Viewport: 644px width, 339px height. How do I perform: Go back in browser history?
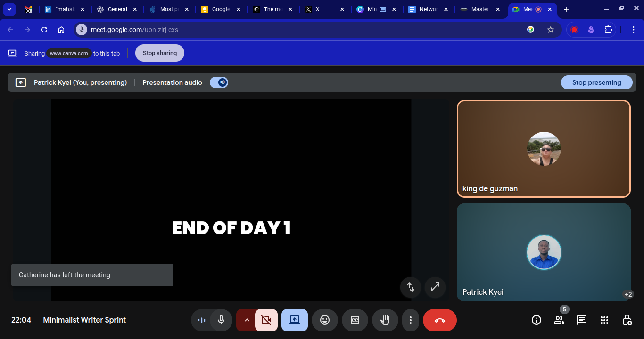pyautogui.click(x=10, y=30)
